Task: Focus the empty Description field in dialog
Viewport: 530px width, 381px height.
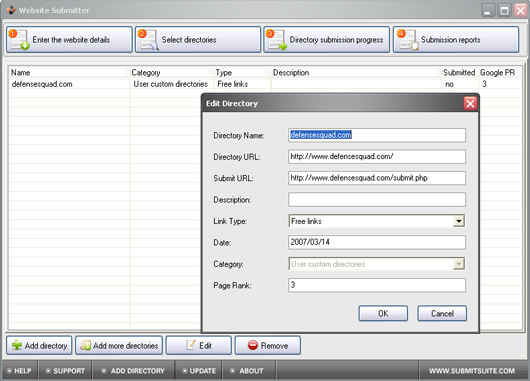Action: (377, 199)
